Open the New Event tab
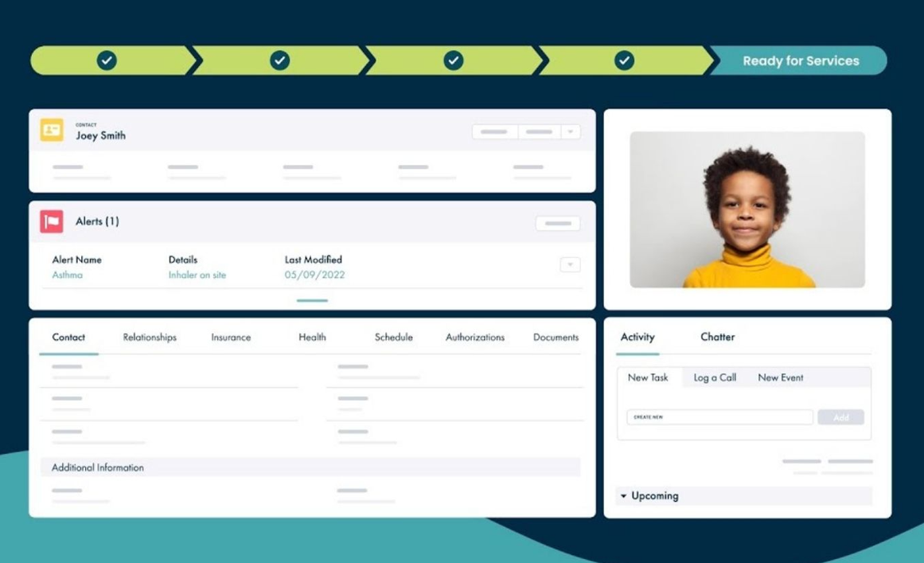 click(x=780, y=377)
